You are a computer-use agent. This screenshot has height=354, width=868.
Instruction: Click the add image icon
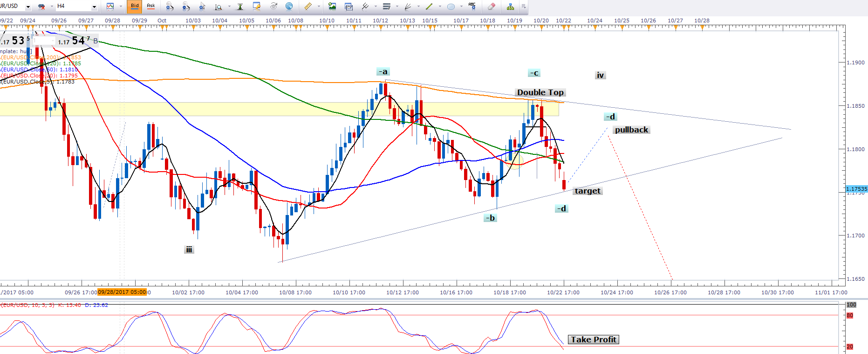[x=332, y=7]
